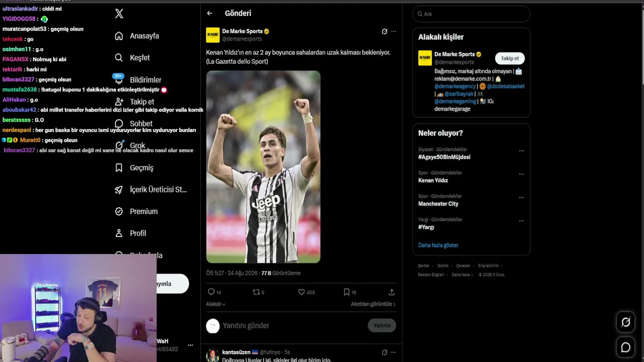
Task: Open the floating Grok button at bottom right
Action: (626, 322)
